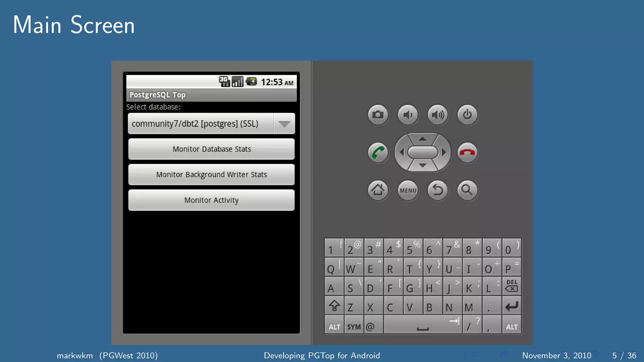
Task: Click the emulator MENU button
Action: pyautogui.click(x=408, y=190)
